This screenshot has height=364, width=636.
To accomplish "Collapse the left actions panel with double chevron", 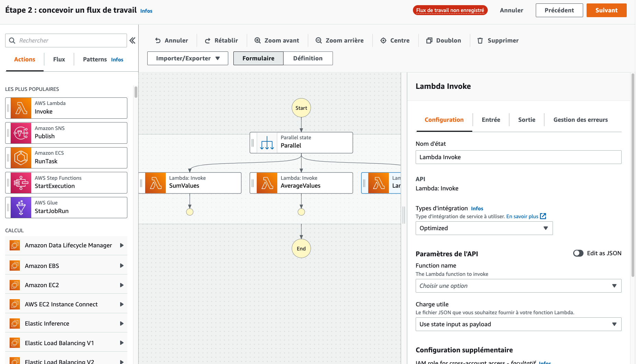I will [x=132, y=40].
